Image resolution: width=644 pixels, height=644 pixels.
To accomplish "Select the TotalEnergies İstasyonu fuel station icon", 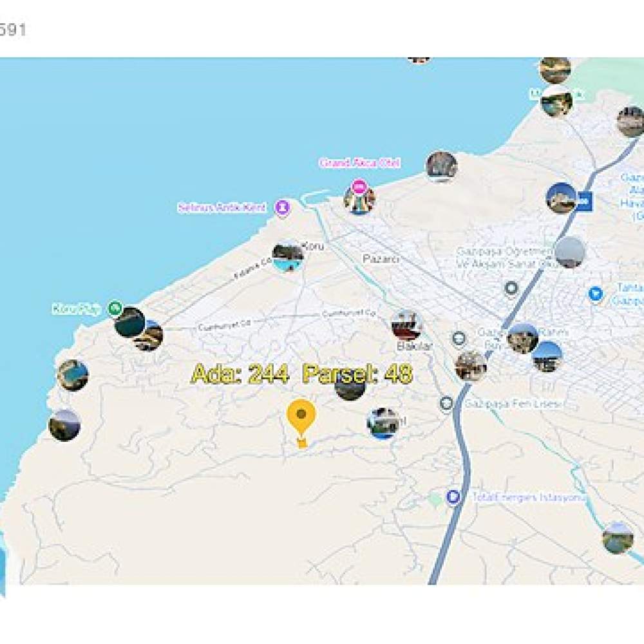I will (453, 497).
